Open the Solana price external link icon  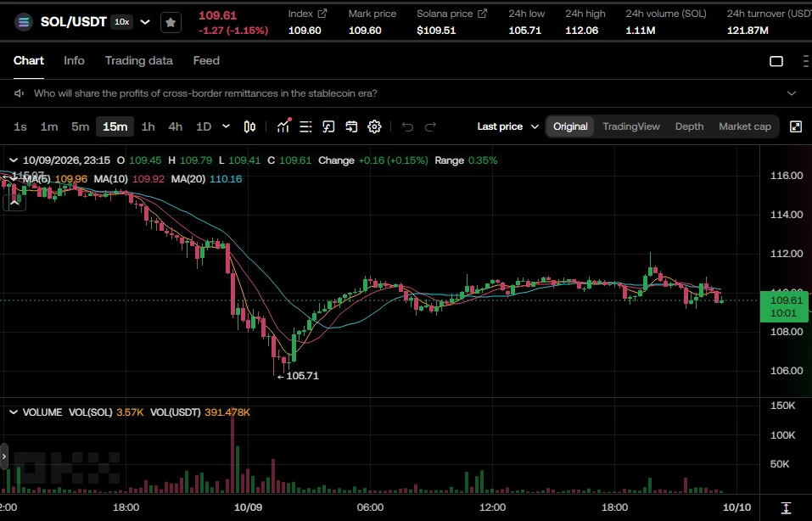pyautogui.click(x=482, y=14)
